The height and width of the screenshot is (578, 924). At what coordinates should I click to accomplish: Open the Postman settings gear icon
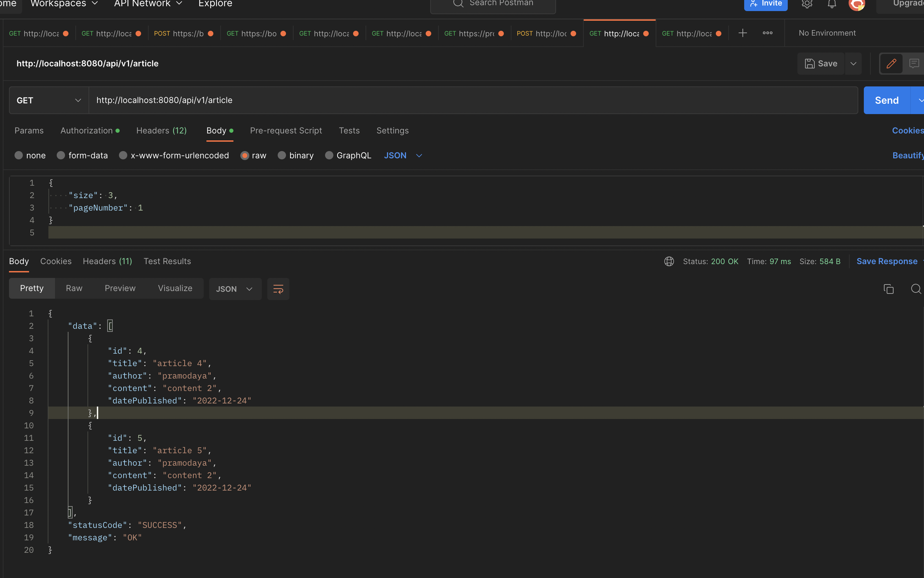point(806,4)
